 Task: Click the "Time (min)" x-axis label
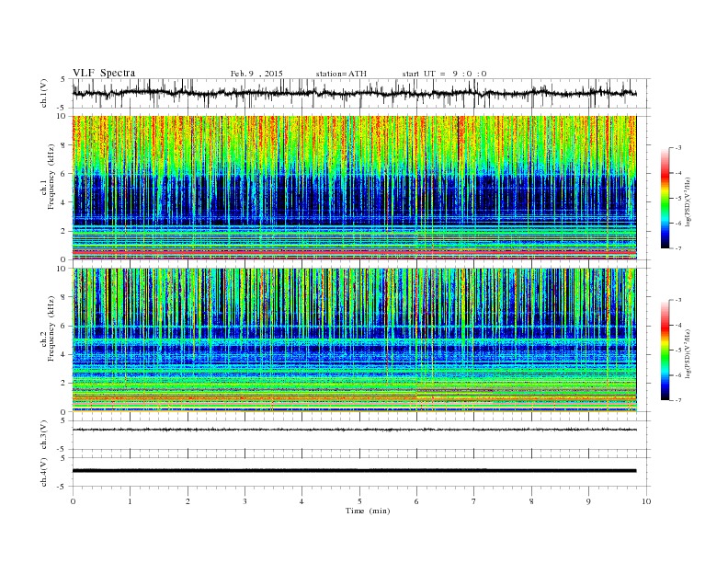368,511
